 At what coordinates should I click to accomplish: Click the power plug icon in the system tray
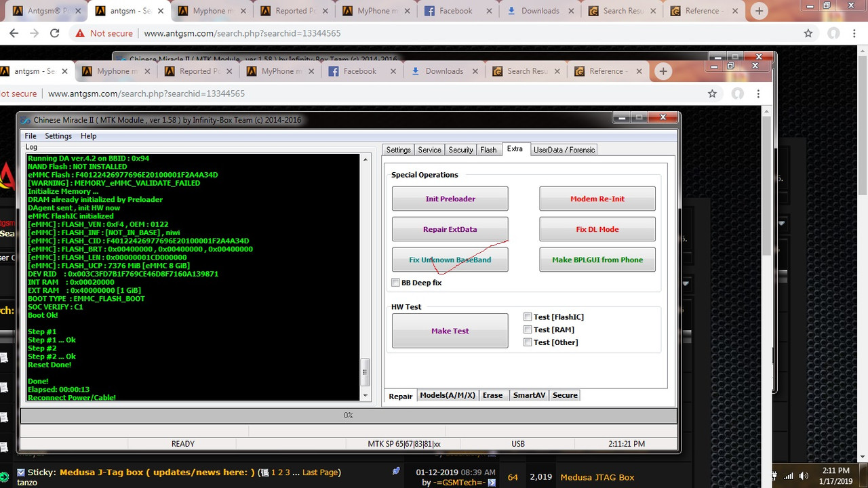coord(774,476)
